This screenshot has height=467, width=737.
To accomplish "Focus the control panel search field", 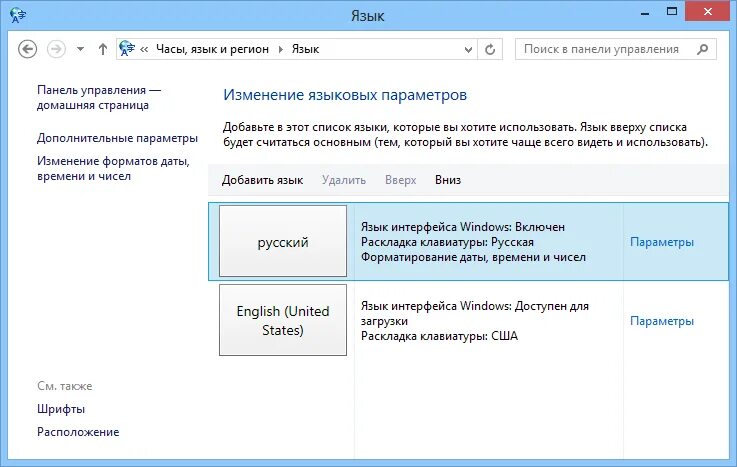I will pyautogui.click(x=616, y=49).
